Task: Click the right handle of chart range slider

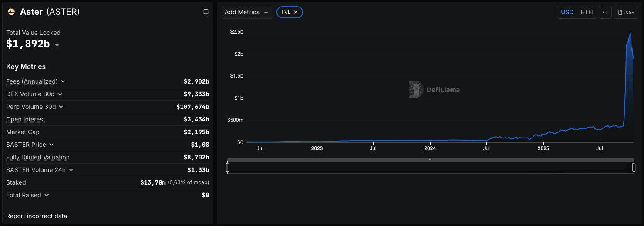Action: pos(634,167)
